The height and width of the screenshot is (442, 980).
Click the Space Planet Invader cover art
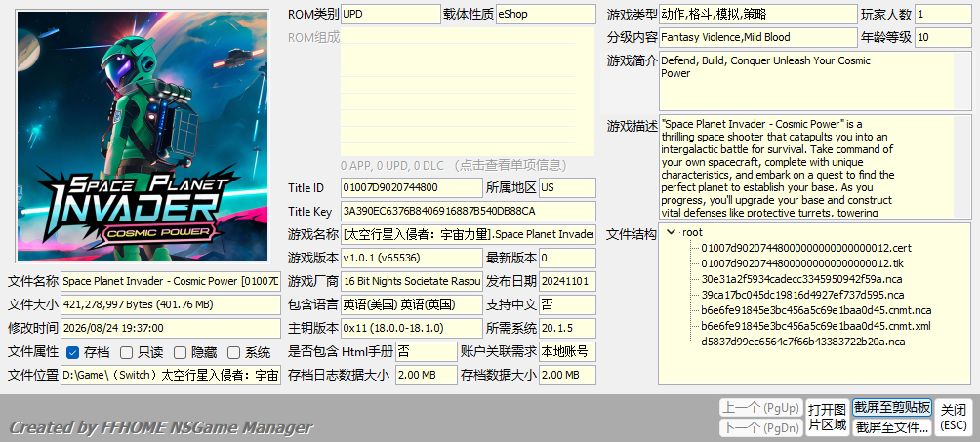pyautogui.click(x=143, y=137)
